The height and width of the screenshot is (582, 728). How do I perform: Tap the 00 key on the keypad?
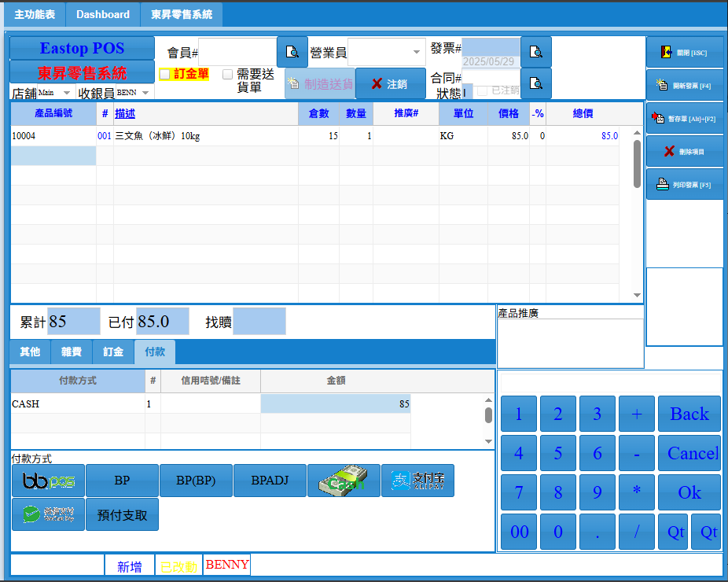coord(519,532)
